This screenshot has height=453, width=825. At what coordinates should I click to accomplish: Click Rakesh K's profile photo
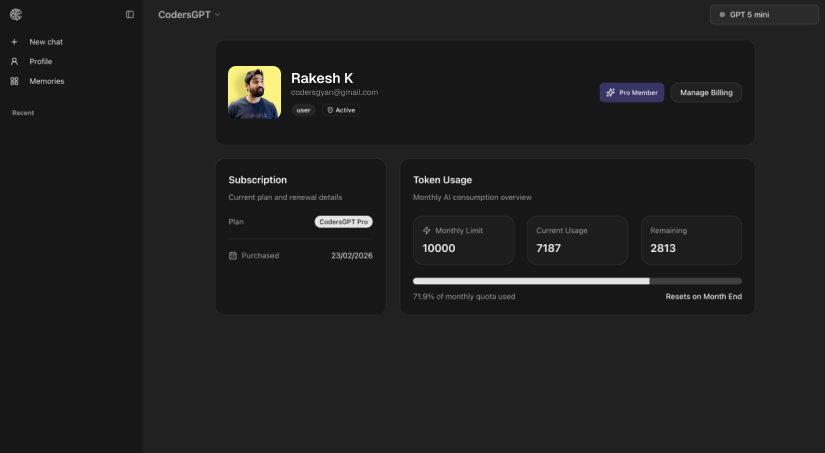pyautogui.click(x=254, y=92)
